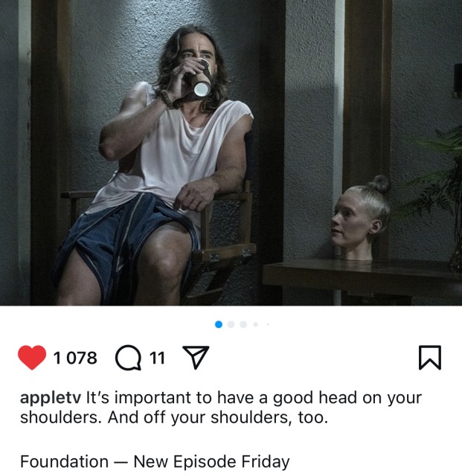Select the tiny fifth carousel dot
Viewport: 462px width, 476px height.
268,324
